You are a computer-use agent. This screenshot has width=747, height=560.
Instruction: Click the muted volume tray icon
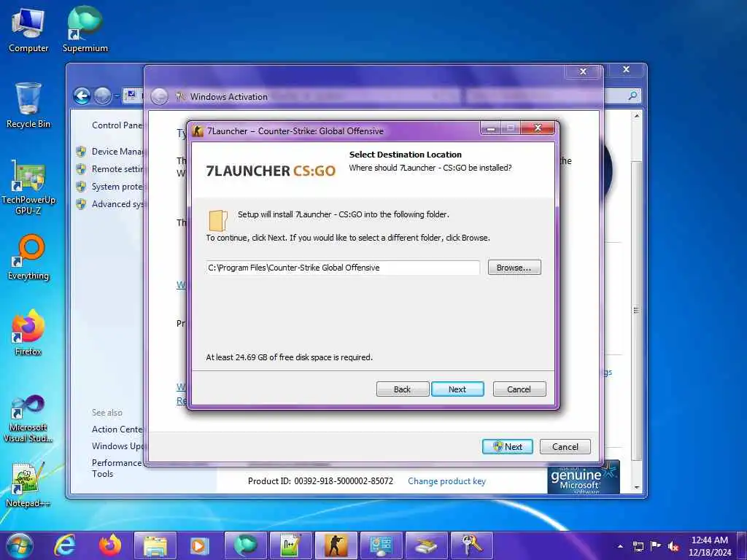673,546
